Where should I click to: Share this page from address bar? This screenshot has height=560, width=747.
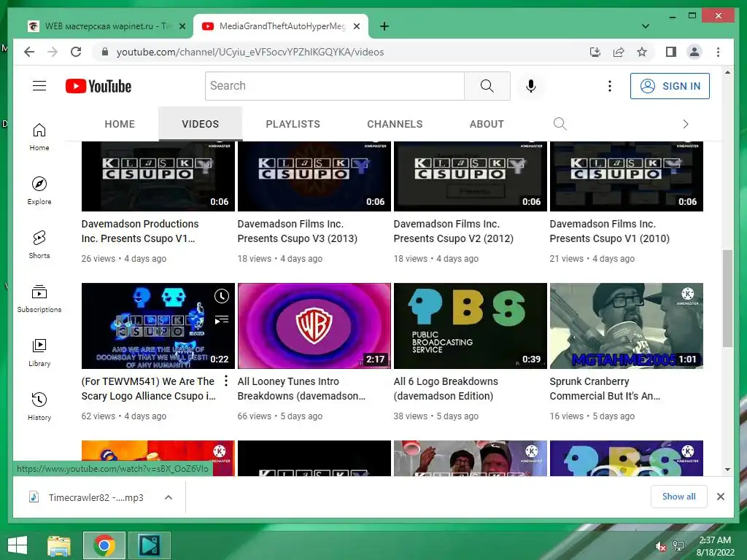point(619,52)
